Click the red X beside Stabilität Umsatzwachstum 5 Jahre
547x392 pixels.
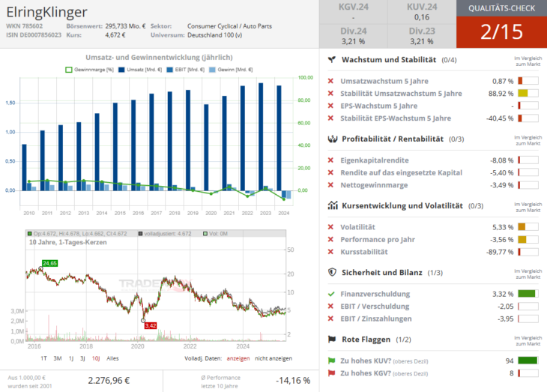click(330, 93)
